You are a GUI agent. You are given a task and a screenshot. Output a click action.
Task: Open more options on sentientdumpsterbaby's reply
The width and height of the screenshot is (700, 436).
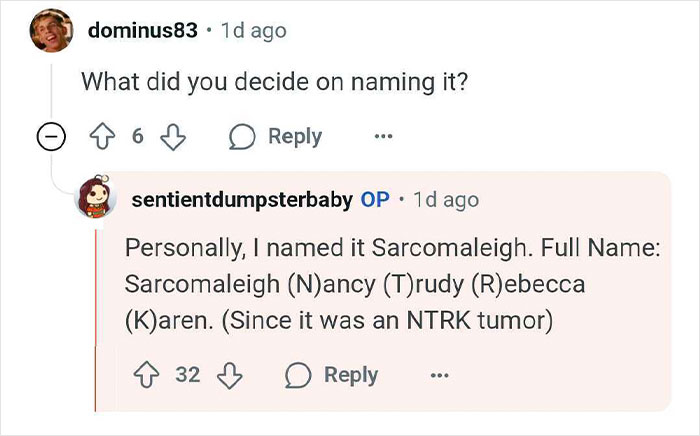(x=438, y=375)
